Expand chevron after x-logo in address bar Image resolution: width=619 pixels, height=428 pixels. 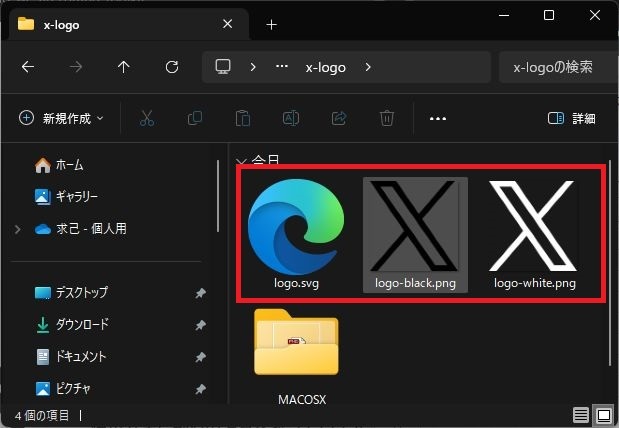(368, 67)
